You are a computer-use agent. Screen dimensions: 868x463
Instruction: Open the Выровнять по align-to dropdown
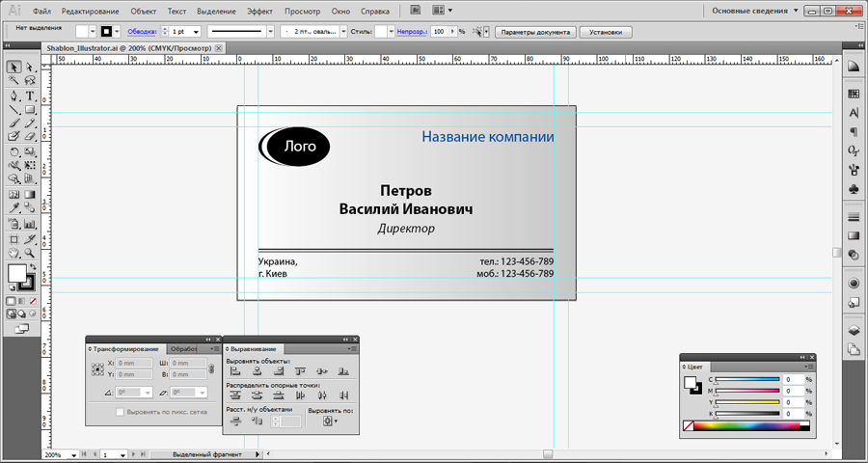(331, 422)
